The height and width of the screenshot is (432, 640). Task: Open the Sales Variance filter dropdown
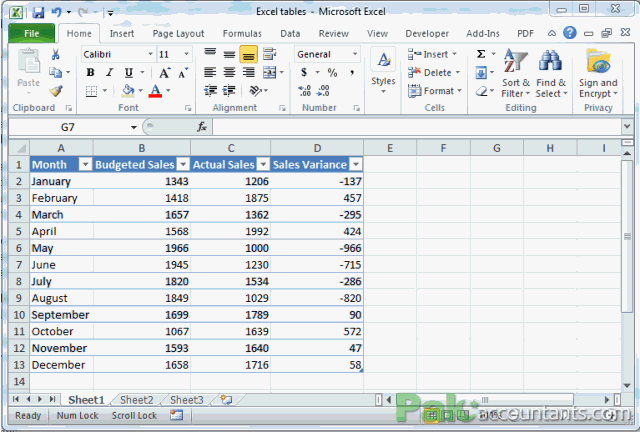pyautogui.click(x=356, y=164)
